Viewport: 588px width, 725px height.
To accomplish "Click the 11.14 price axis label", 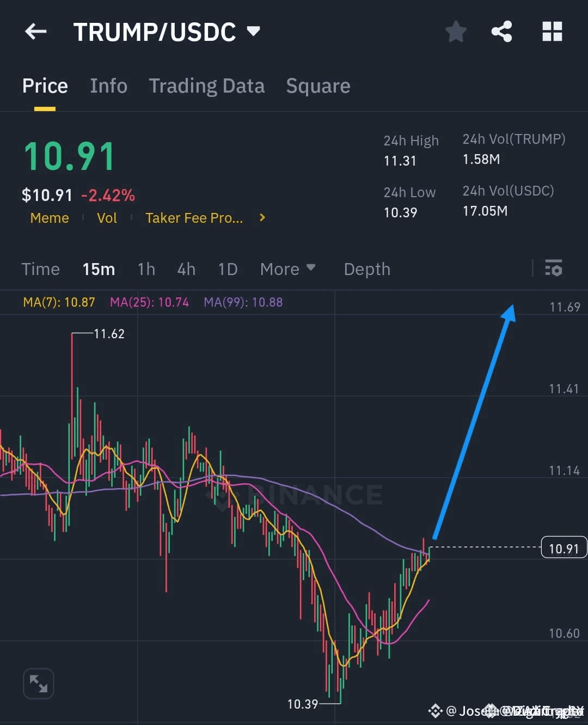I will [564, 470].
